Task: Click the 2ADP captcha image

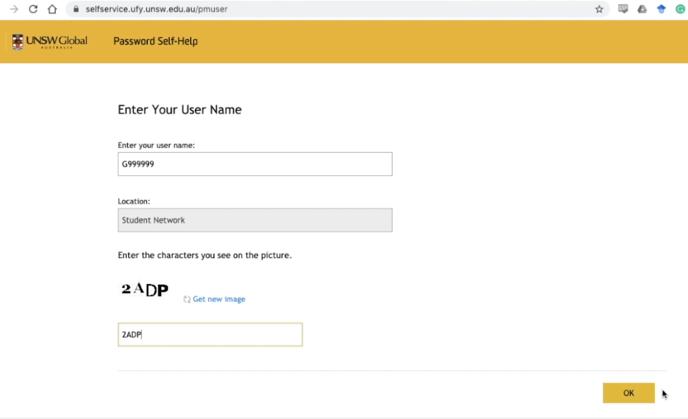Action: coord(144,290)
